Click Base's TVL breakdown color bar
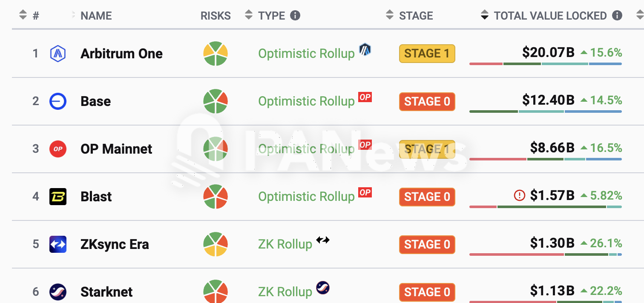 [545, 111]
